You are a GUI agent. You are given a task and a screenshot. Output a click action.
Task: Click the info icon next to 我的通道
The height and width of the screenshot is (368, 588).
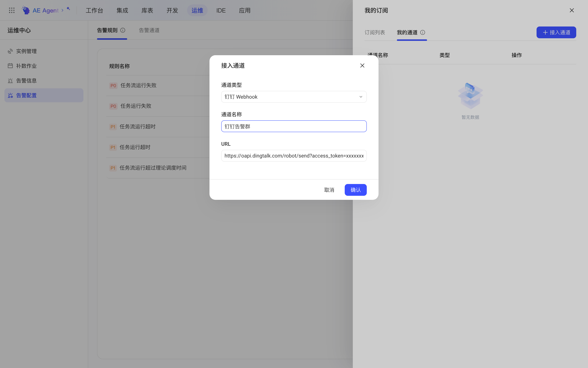point(423,32)
